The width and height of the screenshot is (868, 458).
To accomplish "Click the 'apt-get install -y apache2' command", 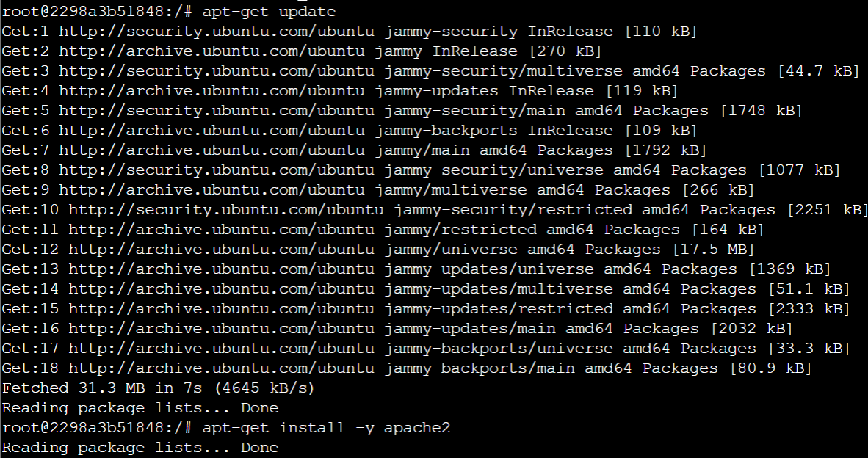I will point(326,428).
